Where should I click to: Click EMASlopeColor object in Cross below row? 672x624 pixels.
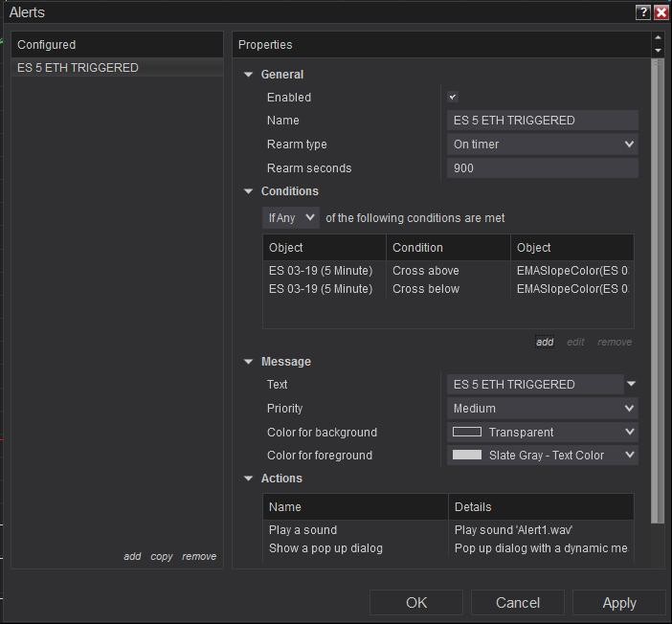572,289
